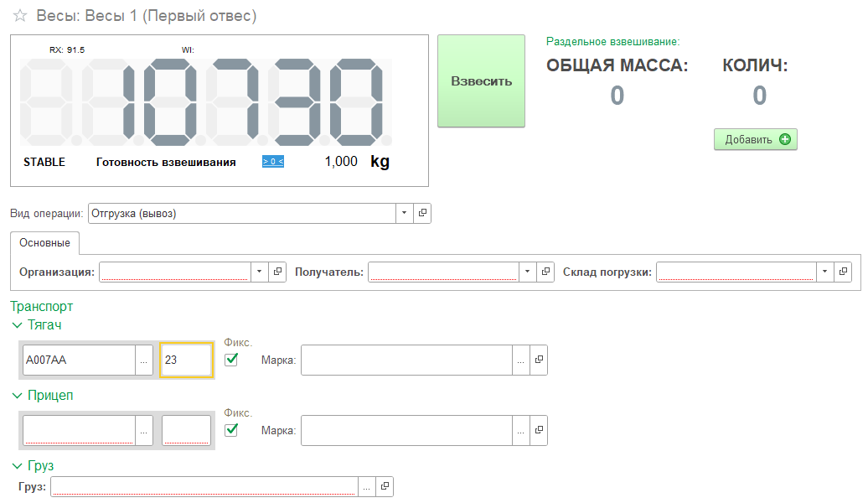This screenshot has width=868, height=503.
Task: Toggle the Тягач Фикс. checkbox
Action: [232, 359]
